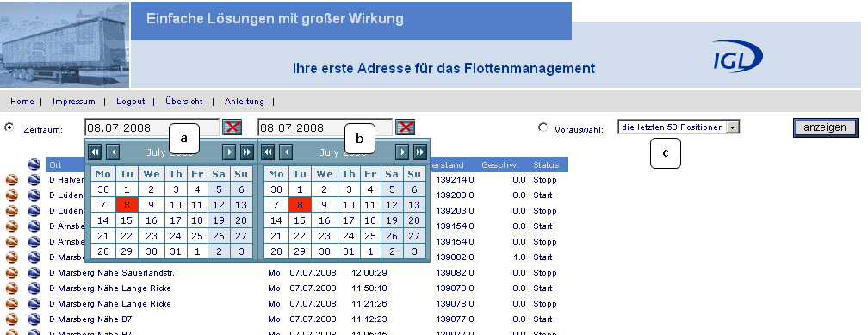Screen dimensions: 868x335
Task: Clear the second date with red X icon
Action: pyautogui.click(x=406, y=127)
